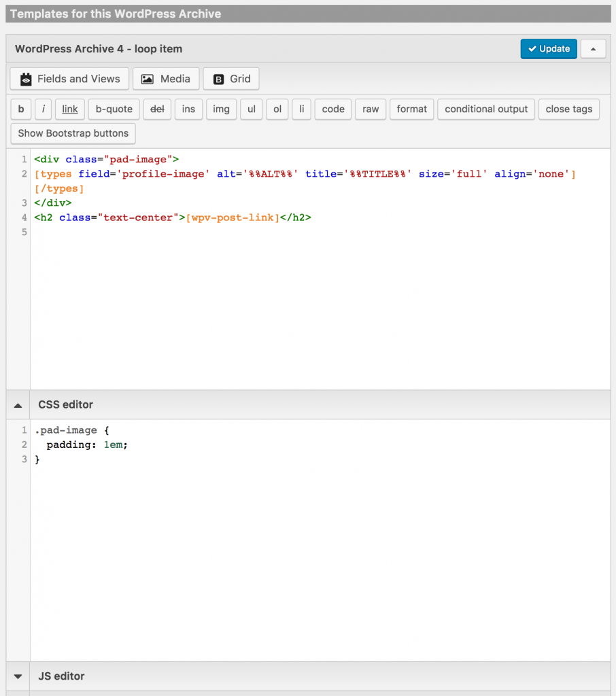Image resolution: width=616 pixels, height=696 pixels.
Task: Click the close tags button
Action: point(569,109)
